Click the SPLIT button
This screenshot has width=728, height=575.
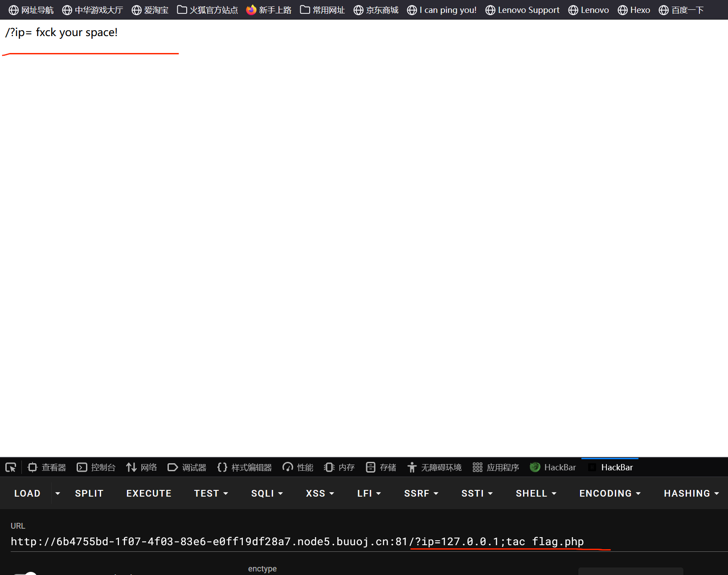pyautogui.click(x=89, y=493)
